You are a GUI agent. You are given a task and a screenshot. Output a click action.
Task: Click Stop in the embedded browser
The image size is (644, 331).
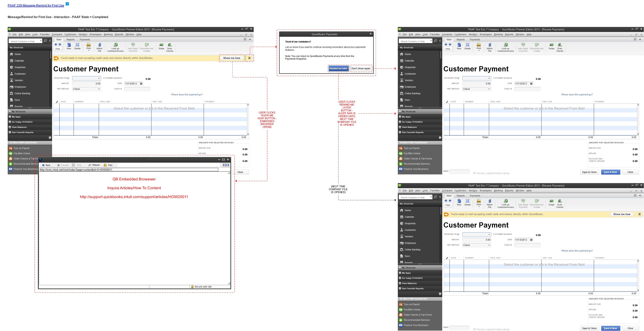click(77, 165)
